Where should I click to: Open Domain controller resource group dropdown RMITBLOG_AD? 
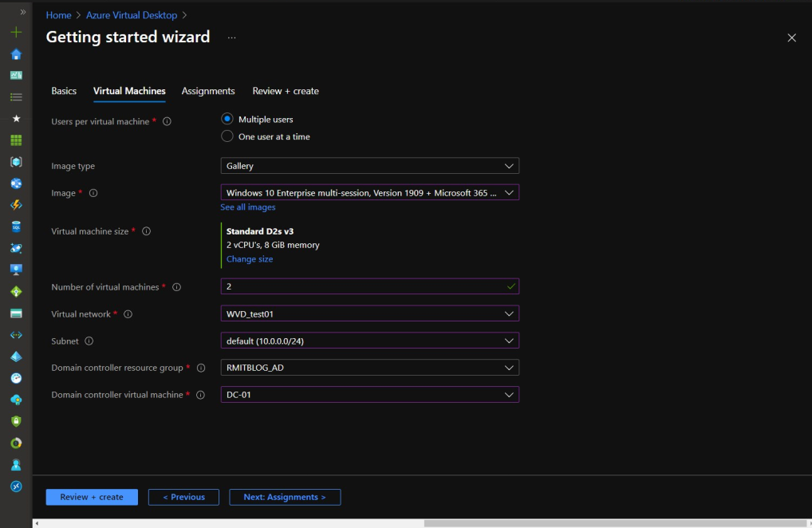coord(370,368)
